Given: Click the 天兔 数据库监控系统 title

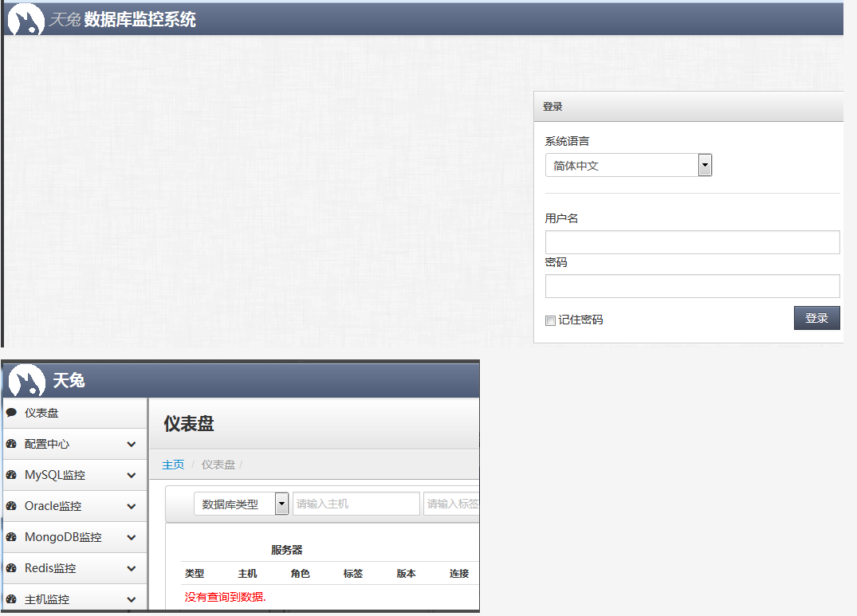Looking at the screenshot, I should point(123,20).
